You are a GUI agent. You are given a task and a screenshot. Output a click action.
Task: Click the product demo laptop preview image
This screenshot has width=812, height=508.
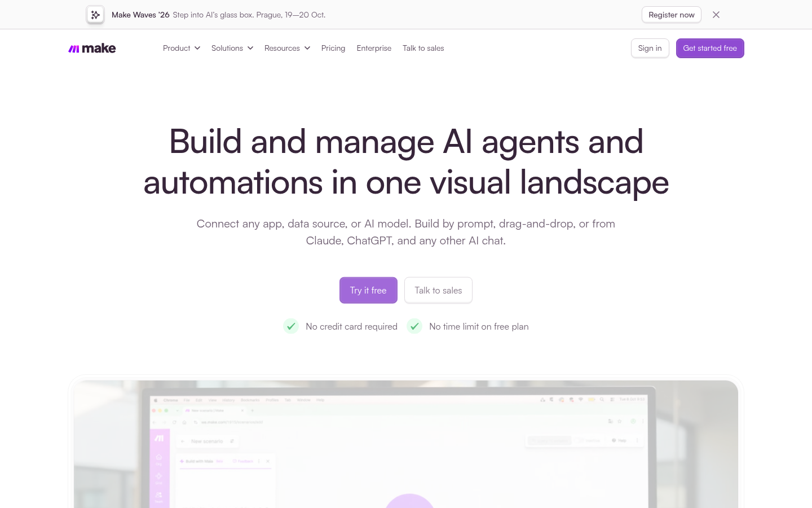[x=406, y=444]
